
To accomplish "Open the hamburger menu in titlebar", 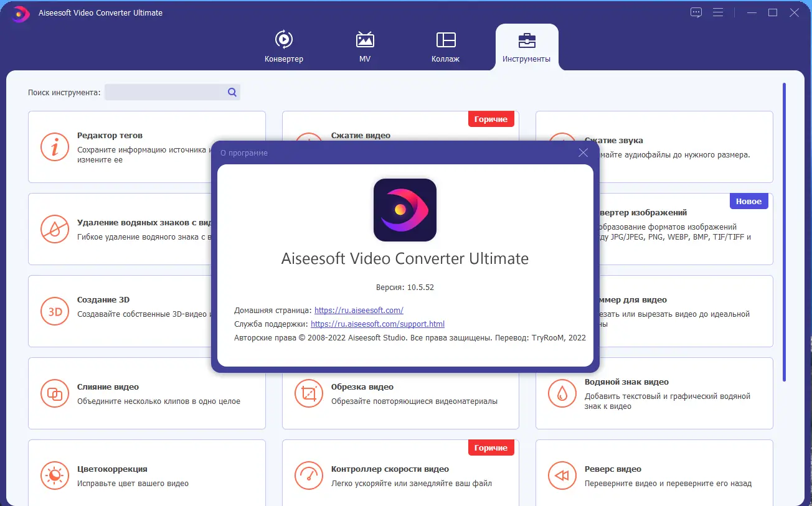I will (x=719, y=12).
